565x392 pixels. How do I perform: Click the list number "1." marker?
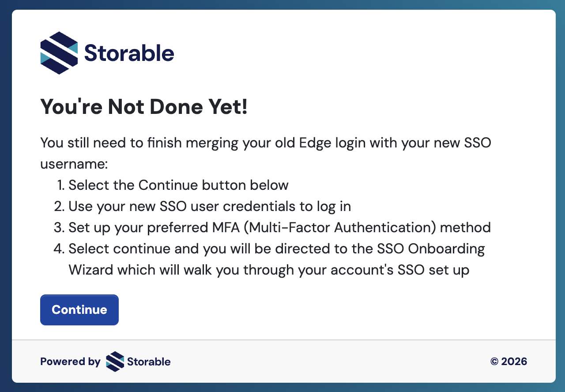(x=61, y=185)
